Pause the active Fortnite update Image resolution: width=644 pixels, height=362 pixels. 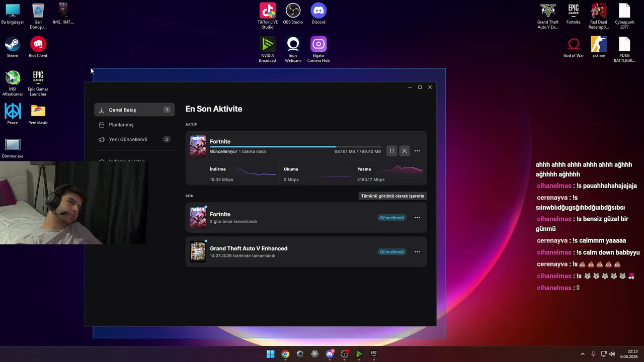pos(391,151)
